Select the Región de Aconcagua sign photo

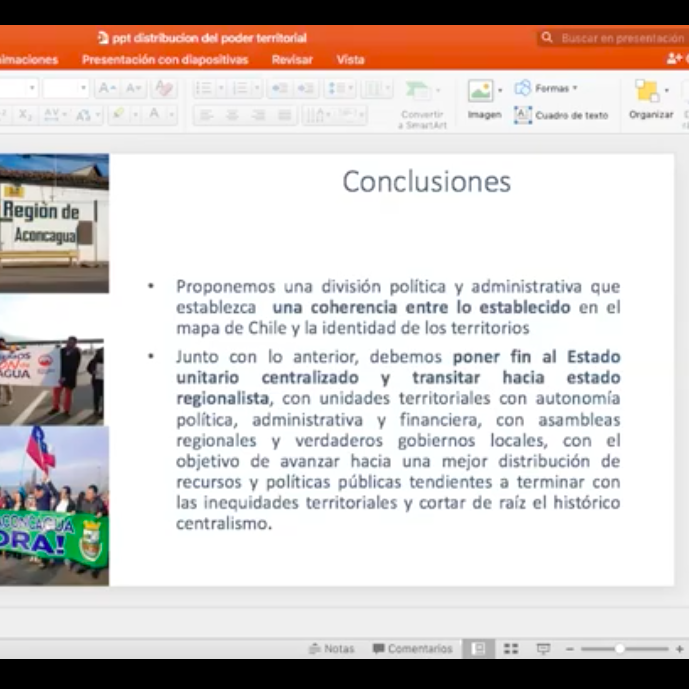pyautogui.click(x=54, y=223)
